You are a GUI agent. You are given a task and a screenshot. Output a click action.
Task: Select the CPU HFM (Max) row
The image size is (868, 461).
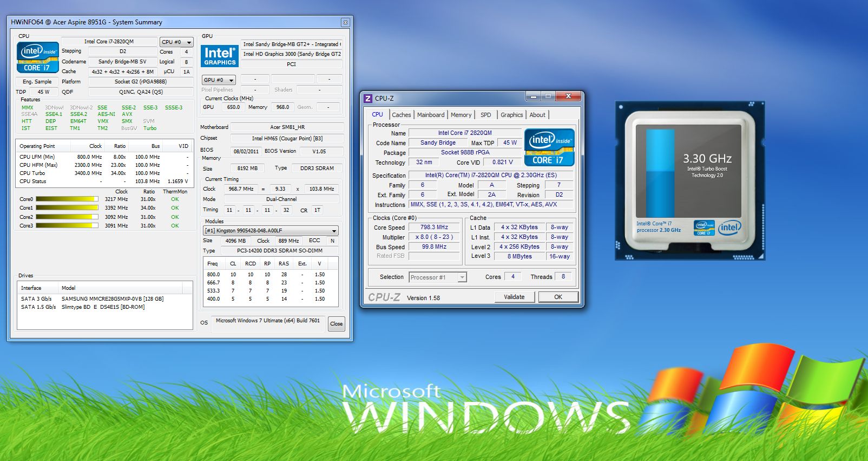(104, 165)
